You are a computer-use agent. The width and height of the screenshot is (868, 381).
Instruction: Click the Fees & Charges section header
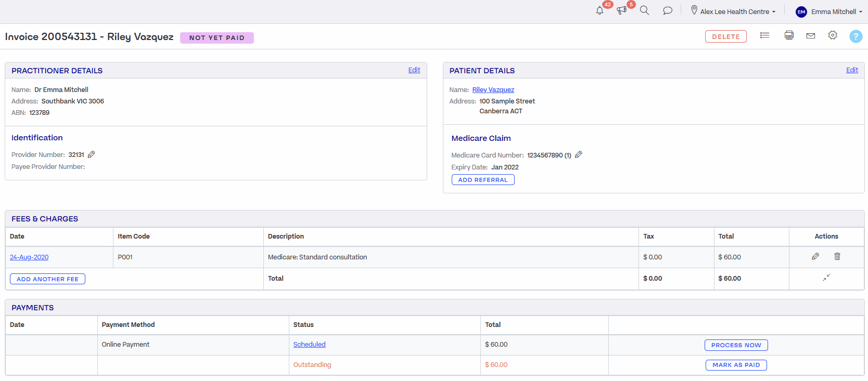point(45,219)
